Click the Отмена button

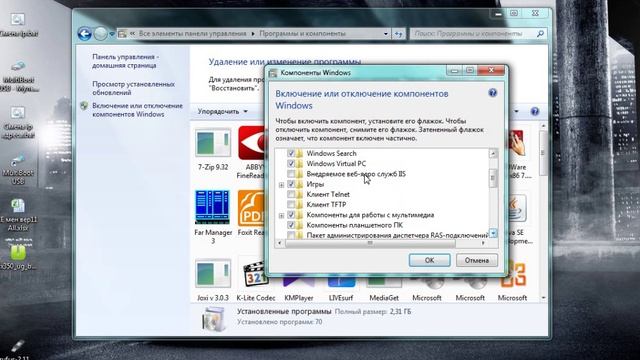(x=476, y=260)
